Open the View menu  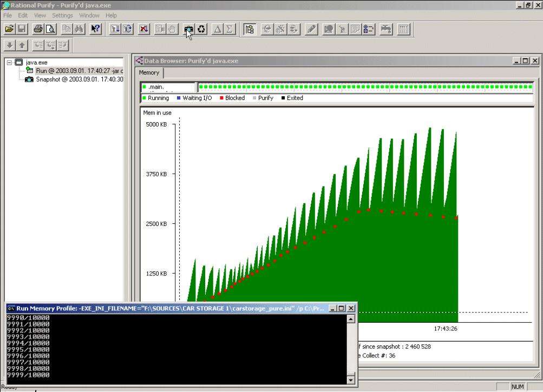[x=40, y=15]
